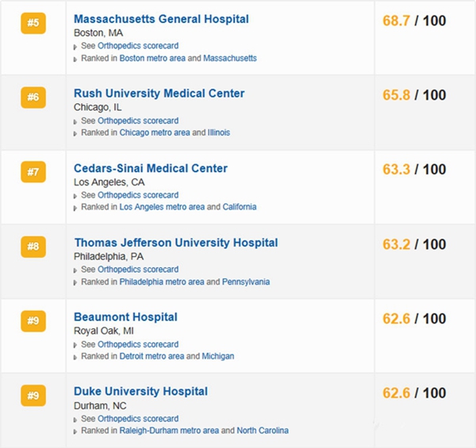Go to Cedars-Sinai Medical Center page
Viewport: 476px width, 448px height.
[151, 168]
